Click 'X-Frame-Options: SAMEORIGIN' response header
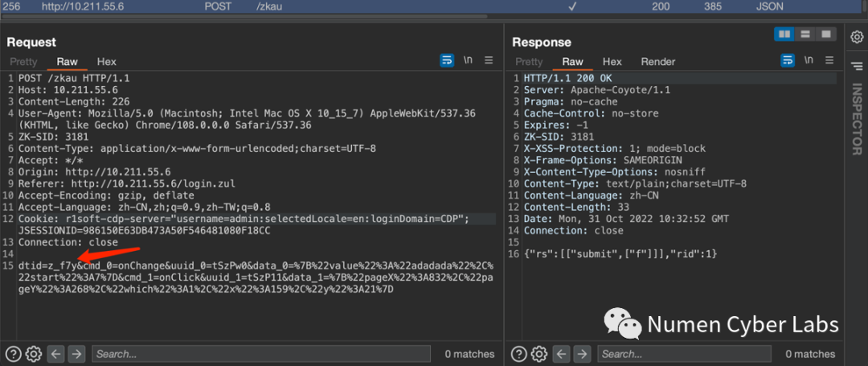This screenshot has width=868, height=366. click(603, 161)
